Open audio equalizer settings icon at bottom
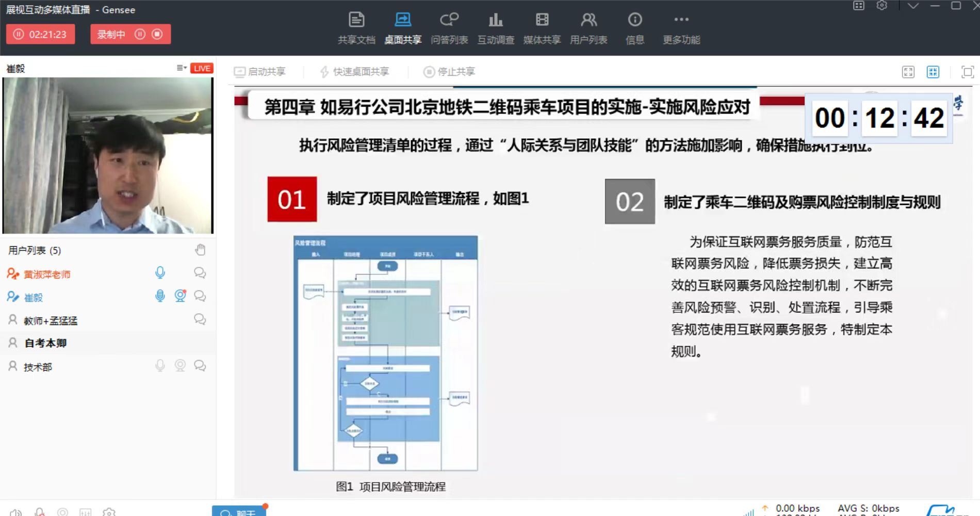 click(x=86, y=512)
